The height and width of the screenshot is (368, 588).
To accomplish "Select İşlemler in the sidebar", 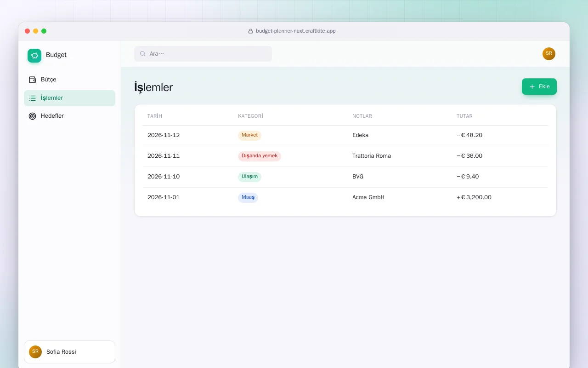I will coord(69,98).
